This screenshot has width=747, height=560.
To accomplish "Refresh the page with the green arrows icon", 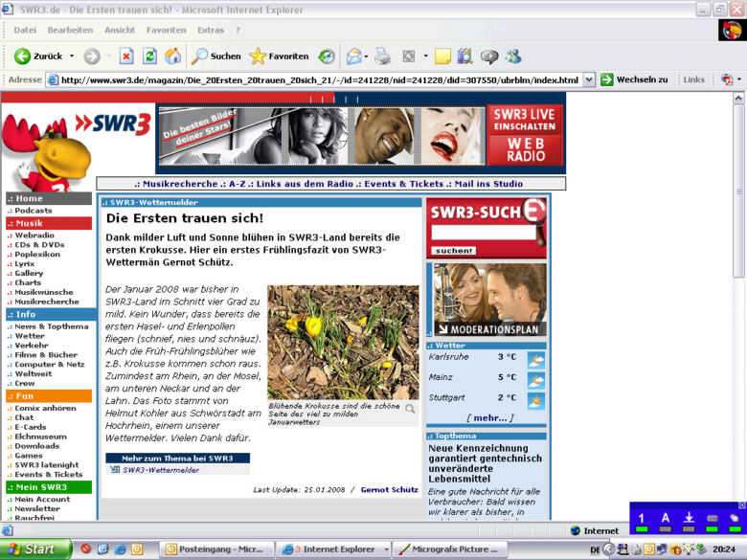I will [149, 56].
